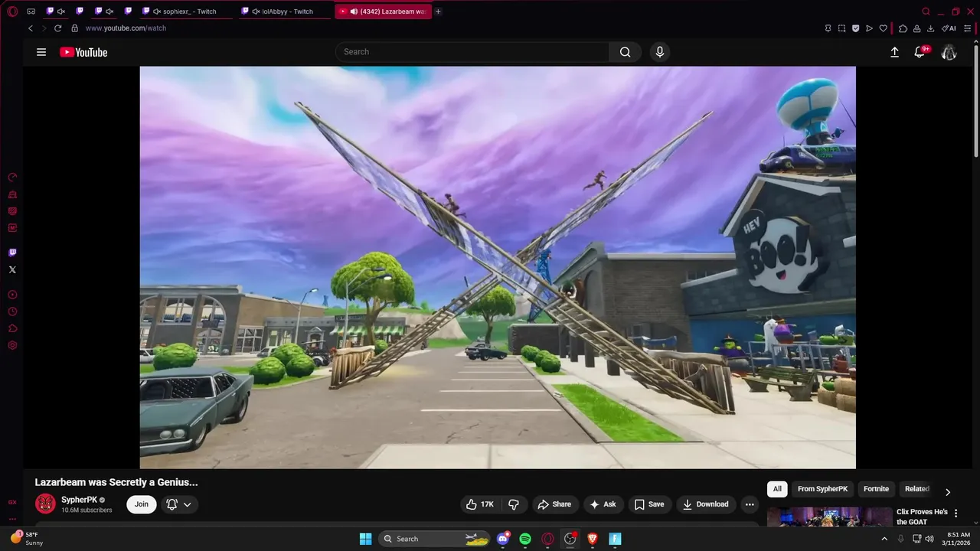This screenshot has height=551, width=980.
Task: Switch to sophiexr_ - Twitch tab
Action: pyautogui.click(x=186, y=11)
